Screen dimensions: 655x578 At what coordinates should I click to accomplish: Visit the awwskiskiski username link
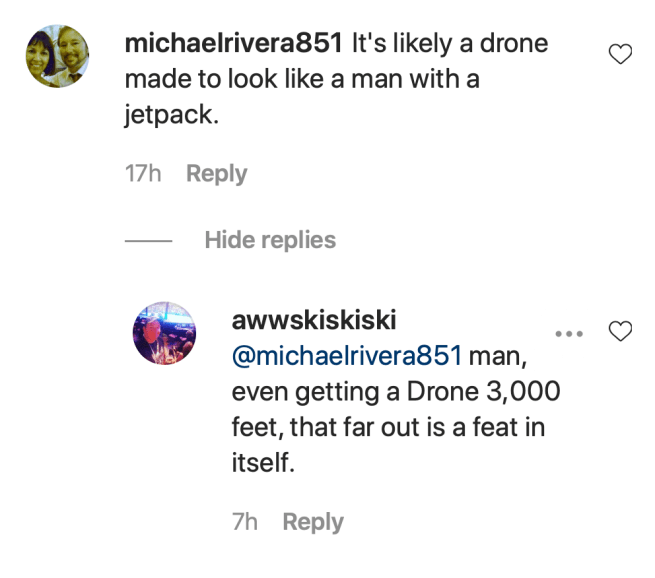(x=315, y=321)
